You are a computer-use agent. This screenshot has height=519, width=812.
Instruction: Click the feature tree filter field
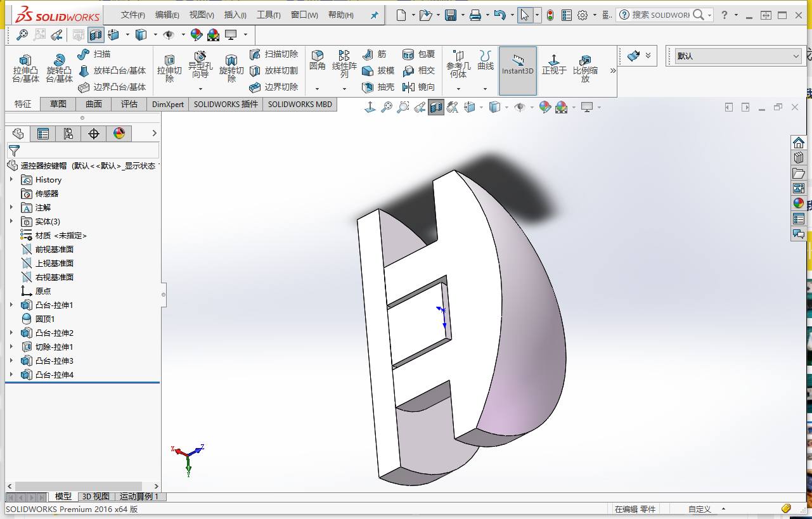(83, 151)
